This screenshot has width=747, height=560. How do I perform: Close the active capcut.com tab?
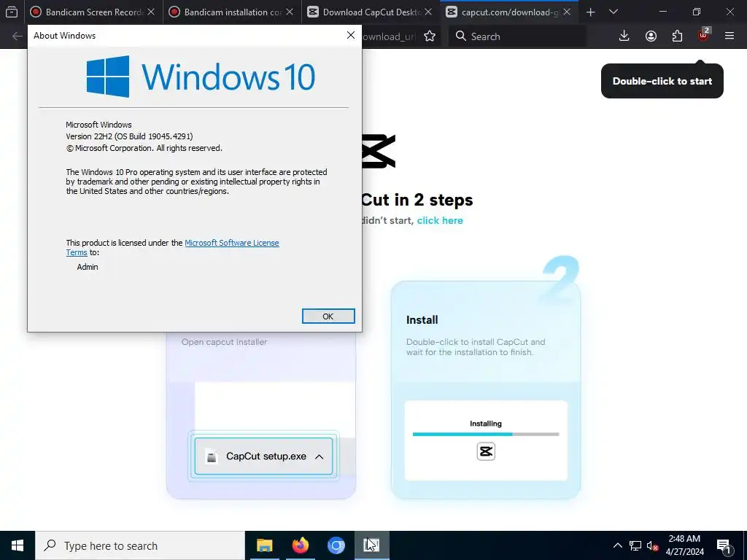[567, 12]
